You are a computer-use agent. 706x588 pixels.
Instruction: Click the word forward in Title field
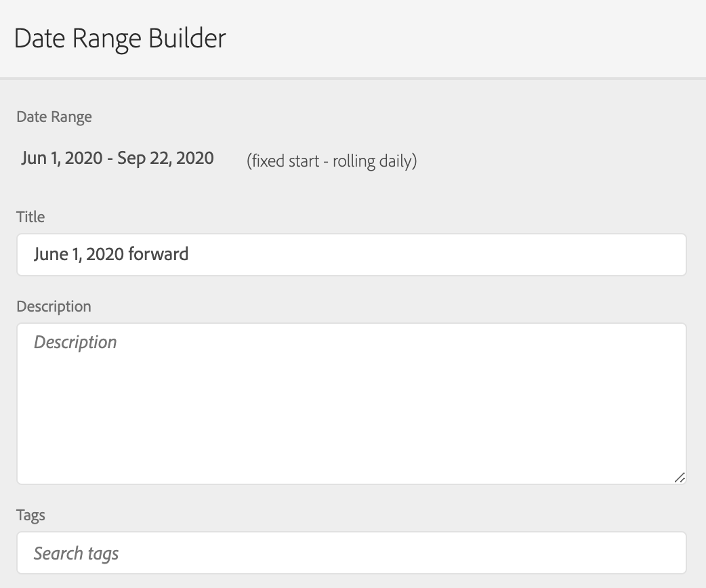158,255
